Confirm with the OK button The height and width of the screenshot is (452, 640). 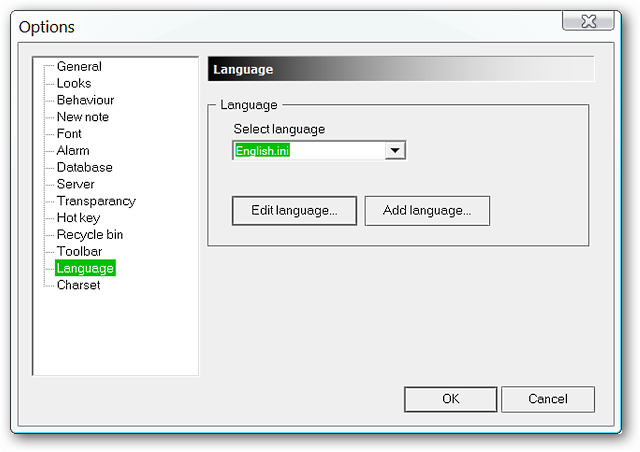pyautogui.click(x=451, y=399)
